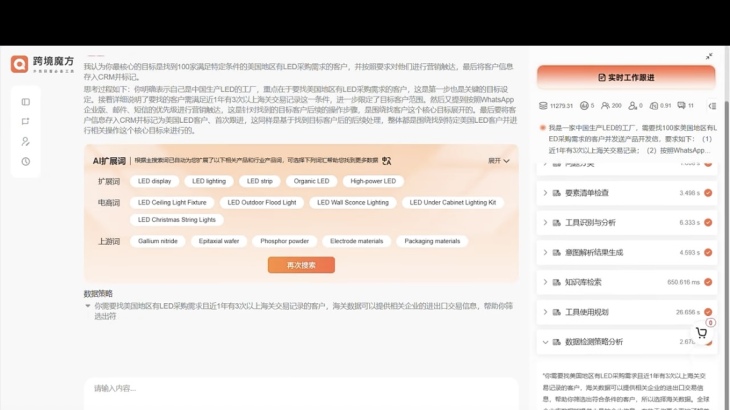Open the history clock icon in sidebar
The image size is (730, 410).
click(26, 161)
